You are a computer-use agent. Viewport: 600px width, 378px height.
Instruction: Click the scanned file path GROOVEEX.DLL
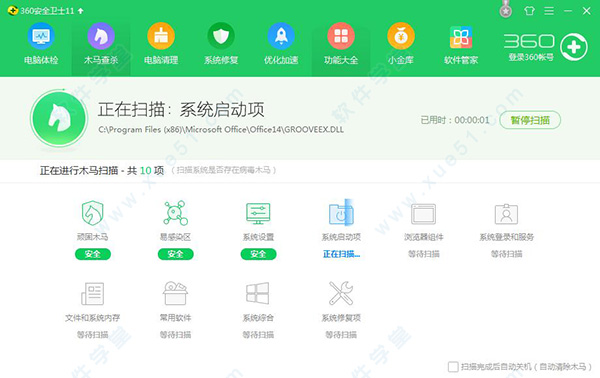pos(221,130)
